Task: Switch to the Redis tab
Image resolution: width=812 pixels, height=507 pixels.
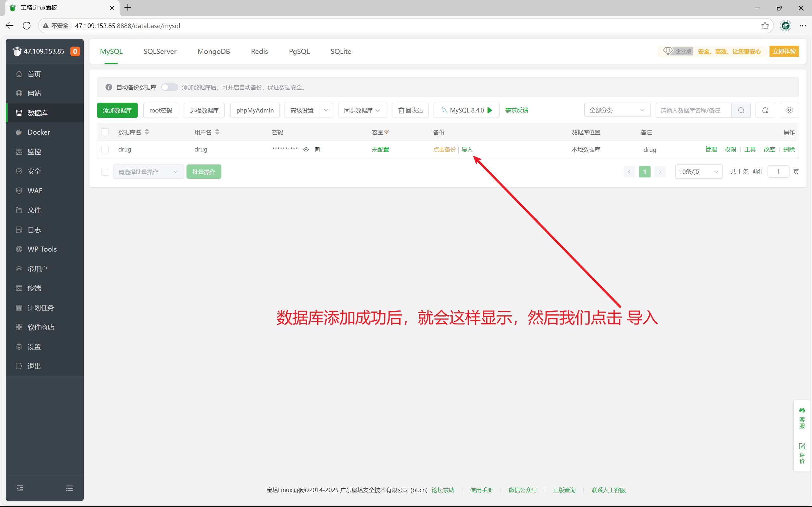Action: tap(259, 51)
